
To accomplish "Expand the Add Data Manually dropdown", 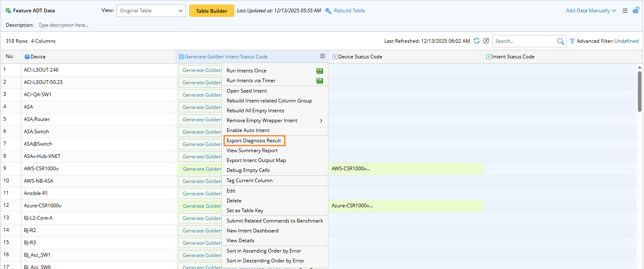I will (x=591, y=11).
